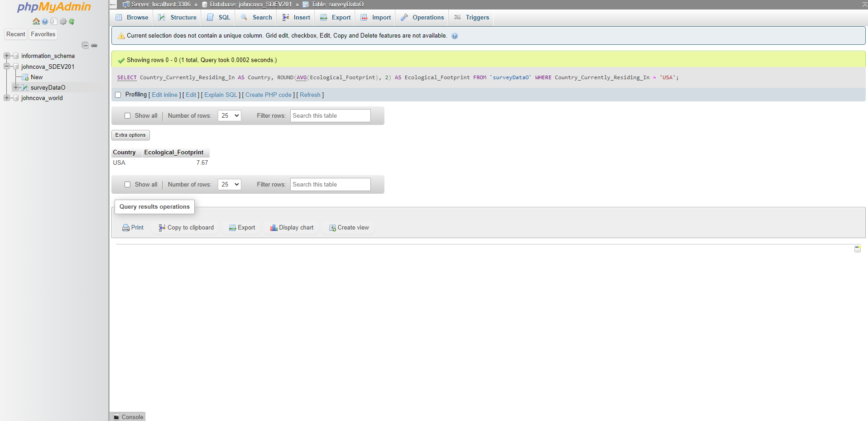Select johncova_world database name in tree

coord(42,98)
